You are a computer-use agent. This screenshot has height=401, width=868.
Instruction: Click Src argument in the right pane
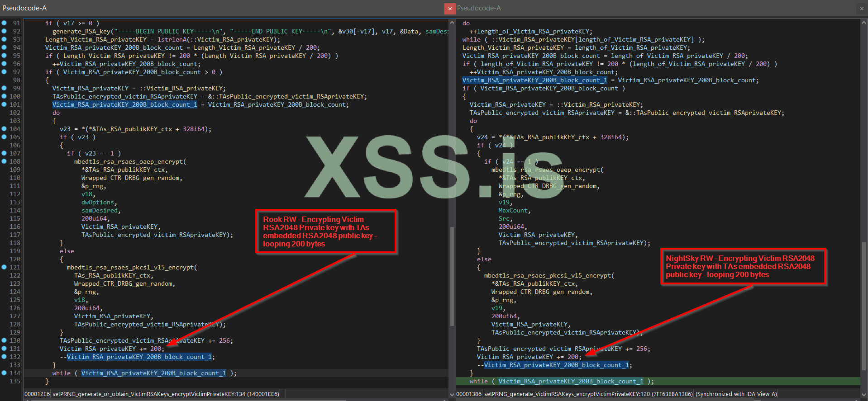pos(504,218)
